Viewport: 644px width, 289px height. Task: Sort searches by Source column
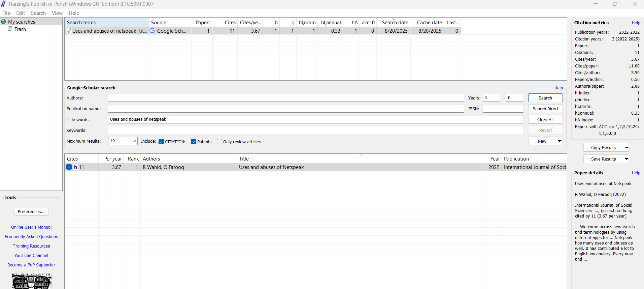[170, 22]
